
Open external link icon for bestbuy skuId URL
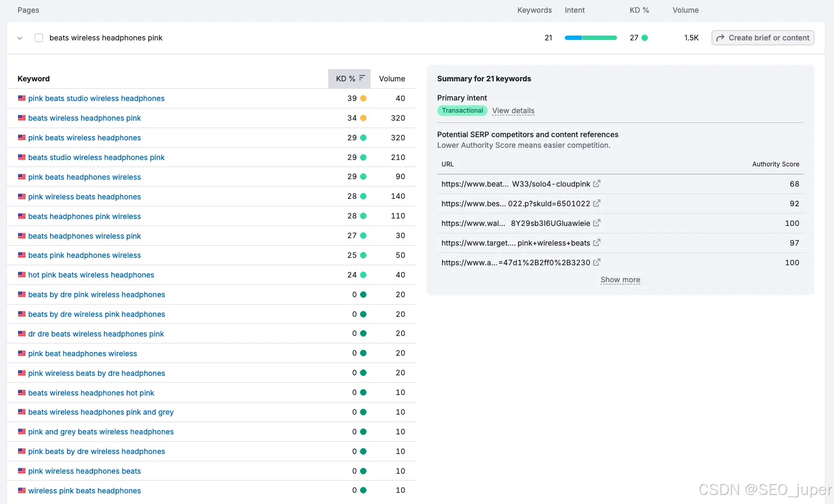click(597, 204)
